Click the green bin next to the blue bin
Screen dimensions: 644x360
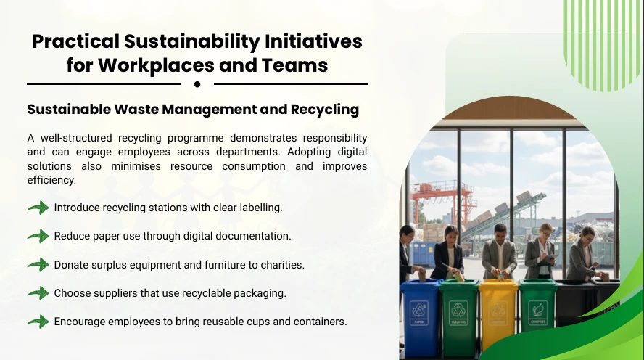pyautogui.click(x=458, y=316)
